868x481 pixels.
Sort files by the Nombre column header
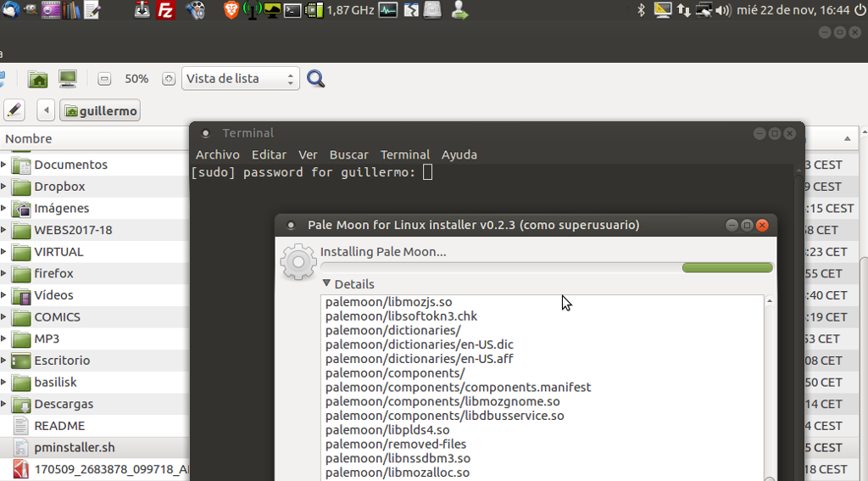94,138
